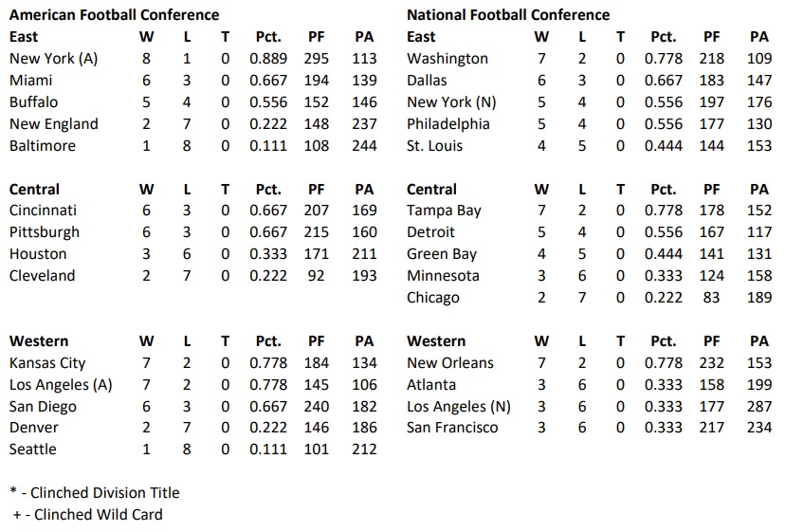Select the Chicago team name

(433, 298)
